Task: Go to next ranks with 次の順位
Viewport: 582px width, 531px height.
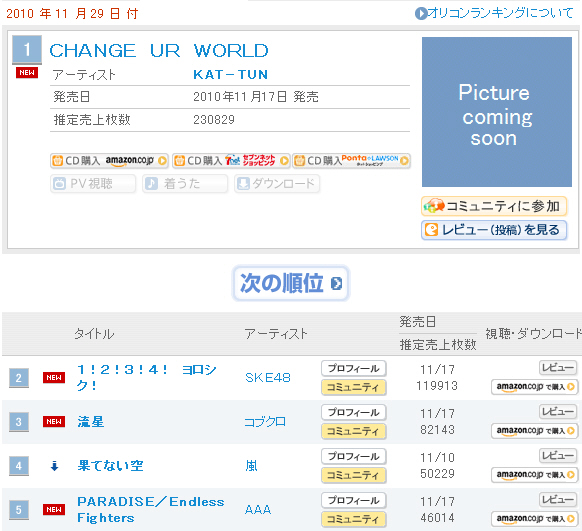Action: coord(291,283)
